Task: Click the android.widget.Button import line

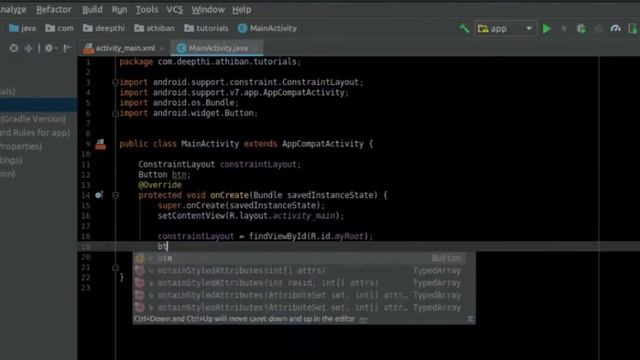Action: 189,113
